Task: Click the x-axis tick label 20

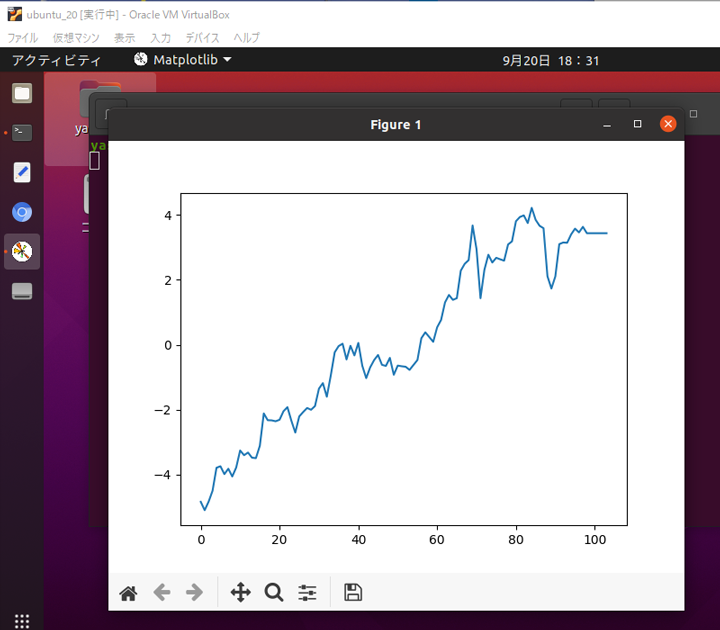Action: click(279, 540)
